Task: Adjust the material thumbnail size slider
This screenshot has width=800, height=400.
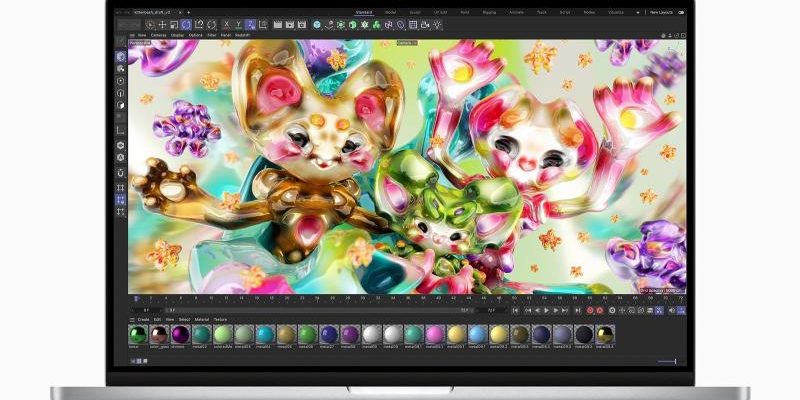Action: [x=667, y=361]
